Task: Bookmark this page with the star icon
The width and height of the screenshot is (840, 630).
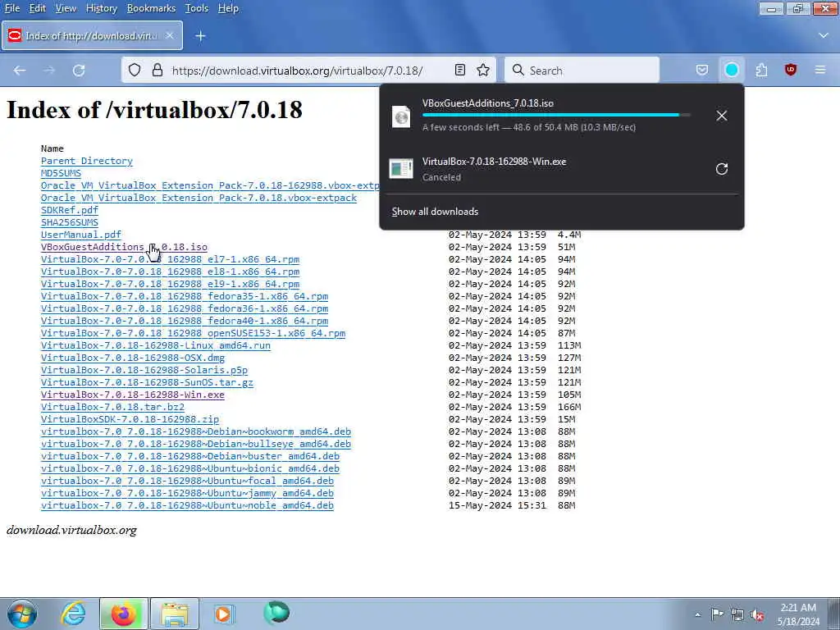Action: pyautogui.click(x=483, y=71)
